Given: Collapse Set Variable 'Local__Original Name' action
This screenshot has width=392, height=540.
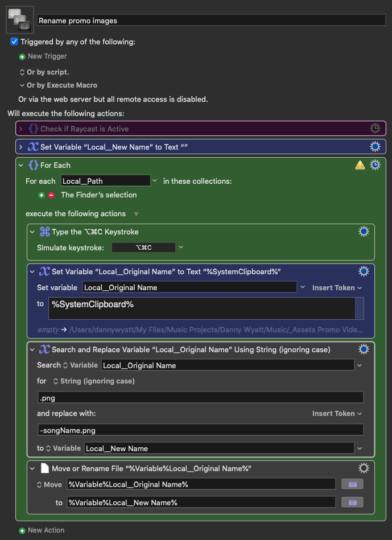Looking at the screenshot, I should (32, 272).
